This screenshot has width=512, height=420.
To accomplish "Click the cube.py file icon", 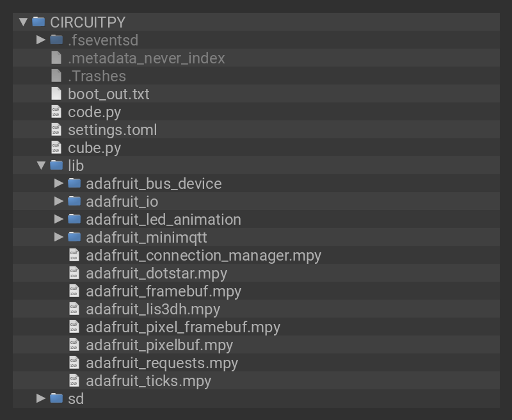I will click(56, 147).
